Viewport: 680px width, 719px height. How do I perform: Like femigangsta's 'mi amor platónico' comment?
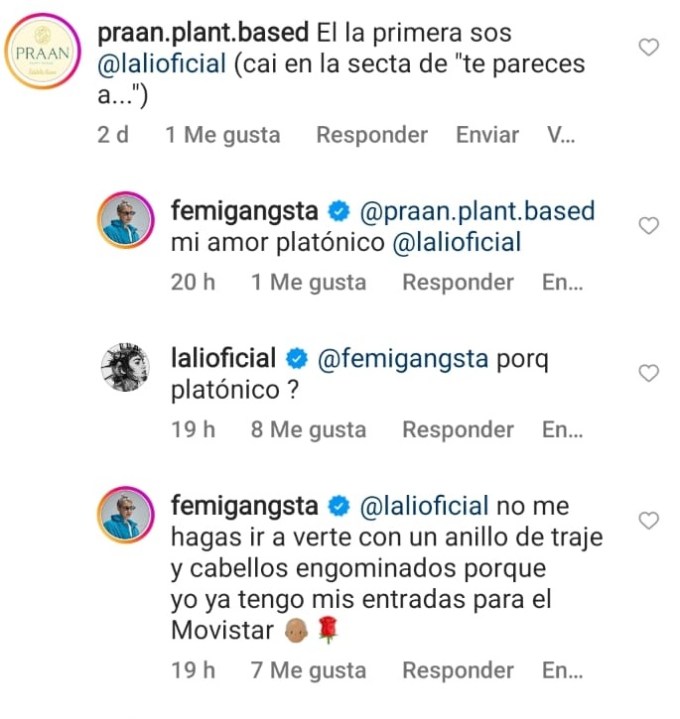648,226
